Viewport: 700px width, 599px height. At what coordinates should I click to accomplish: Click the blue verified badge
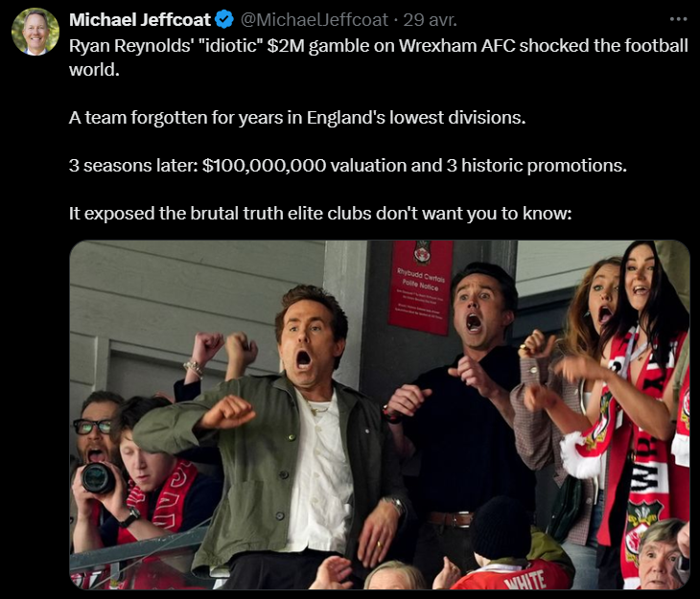224,19
